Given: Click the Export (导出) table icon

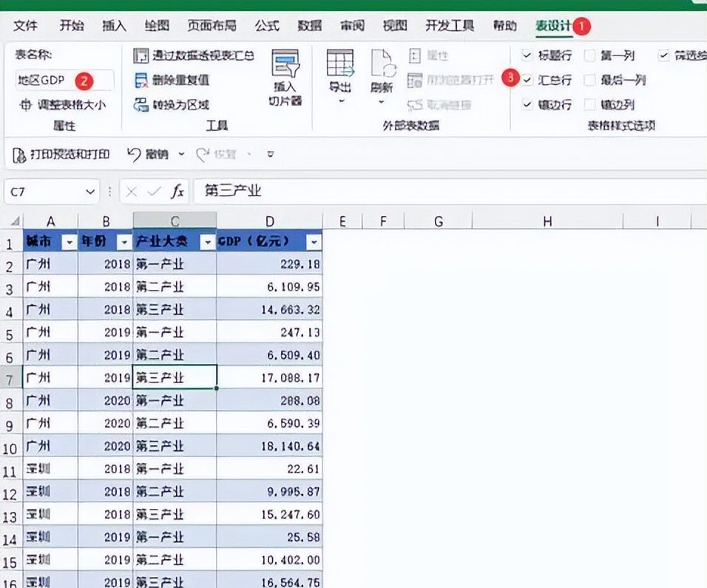Looking at the screenshot, I should click(339, 65).
